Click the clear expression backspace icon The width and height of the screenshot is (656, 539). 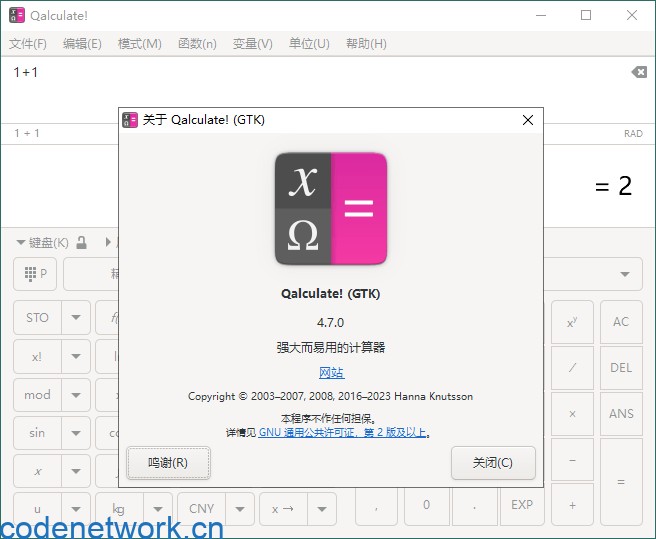[639, 72]
